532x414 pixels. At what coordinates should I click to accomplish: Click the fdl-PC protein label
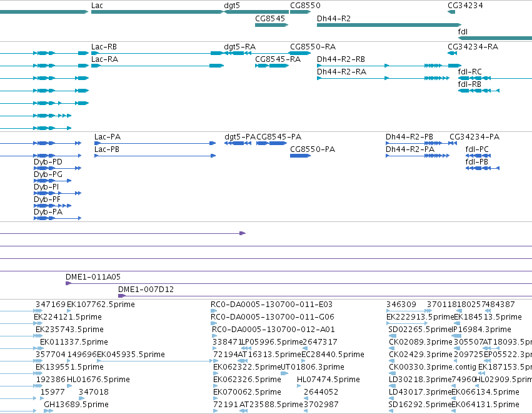pyautogui.click(x=477, y=149)
